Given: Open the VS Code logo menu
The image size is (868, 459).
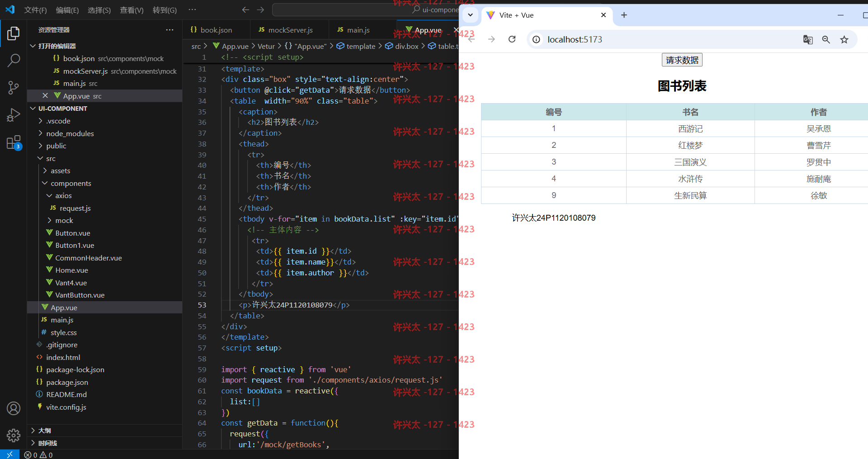Looking at the screenshot, I should 10,9.
